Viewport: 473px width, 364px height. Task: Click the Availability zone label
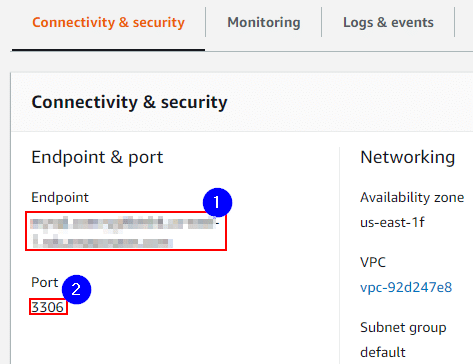(412, 197)
